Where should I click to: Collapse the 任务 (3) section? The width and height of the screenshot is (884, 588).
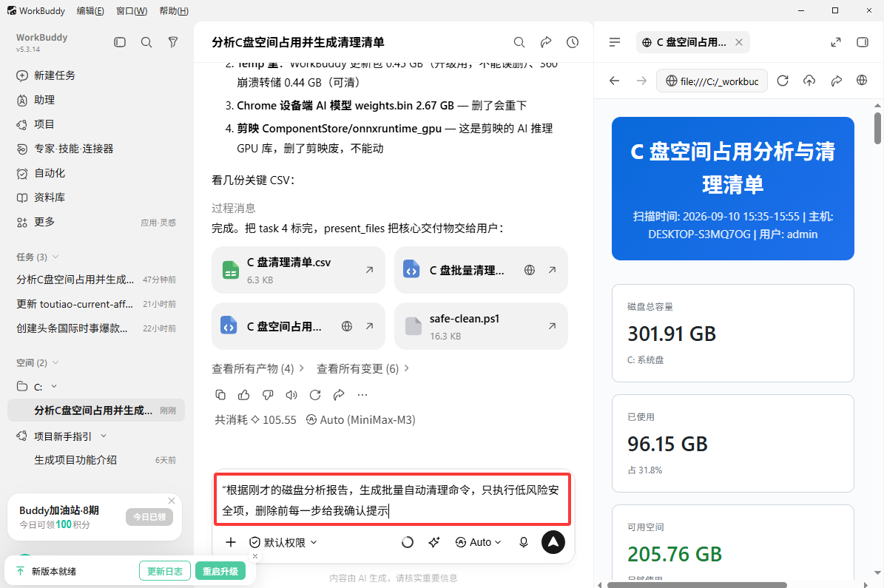(x=55, y=257)
